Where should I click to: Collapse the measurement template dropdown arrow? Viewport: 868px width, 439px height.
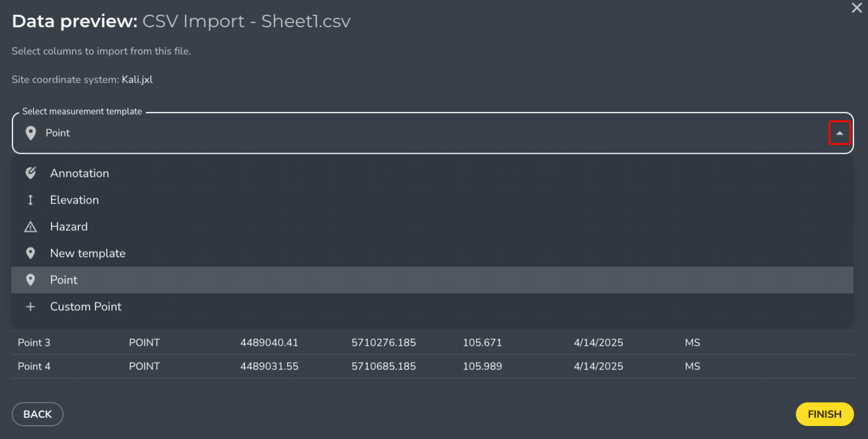(x=840, y=133)
